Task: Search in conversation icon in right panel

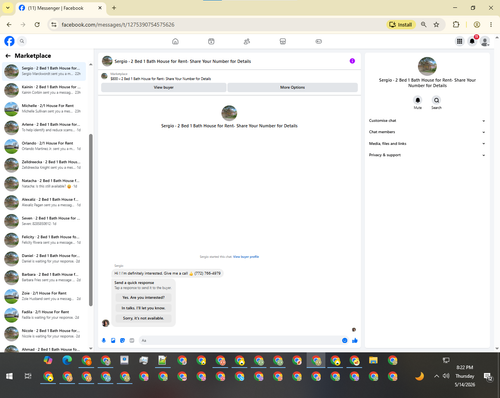Action: coord(436,100)
